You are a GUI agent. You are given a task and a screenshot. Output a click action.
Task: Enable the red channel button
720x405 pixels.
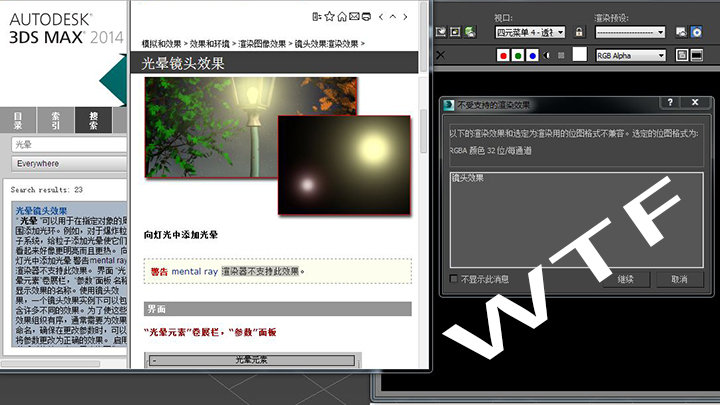coord(503,56)
